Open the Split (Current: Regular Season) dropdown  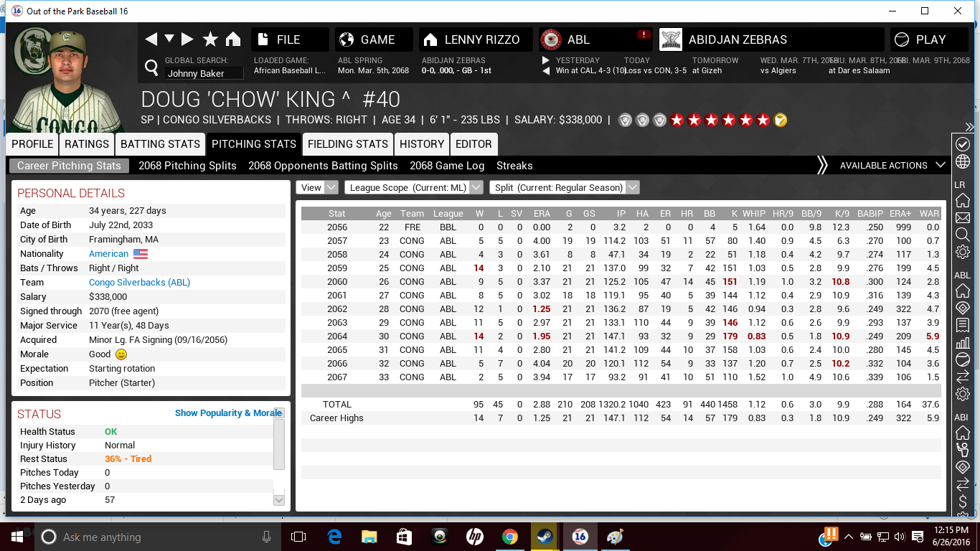click(x=564, y=187)
